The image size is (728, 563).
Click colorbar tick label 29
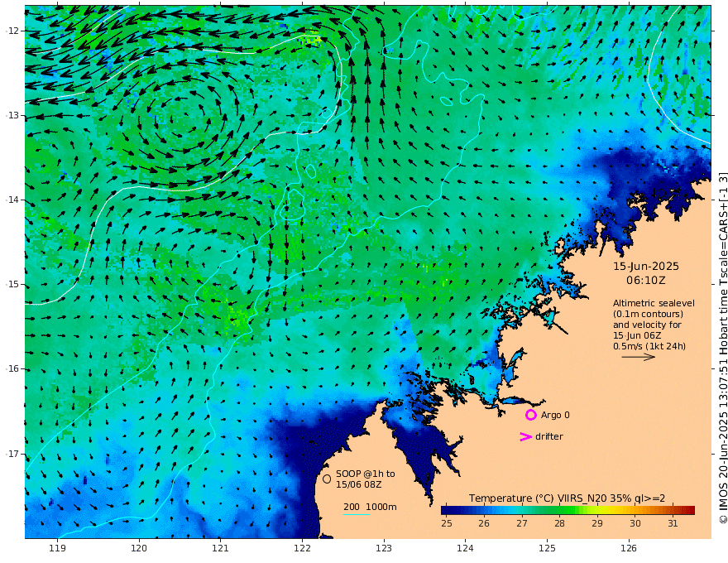(597, 523)
